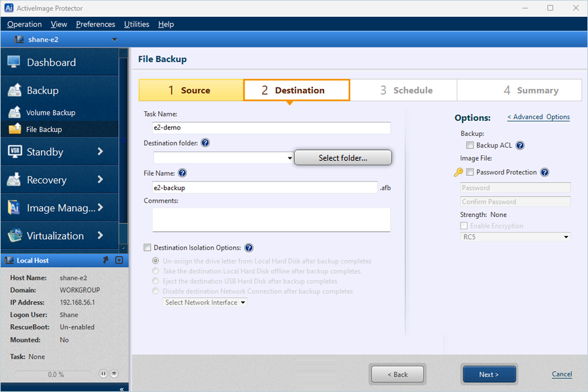Cancel the File Backup wizard

click(x=562, y=374)
